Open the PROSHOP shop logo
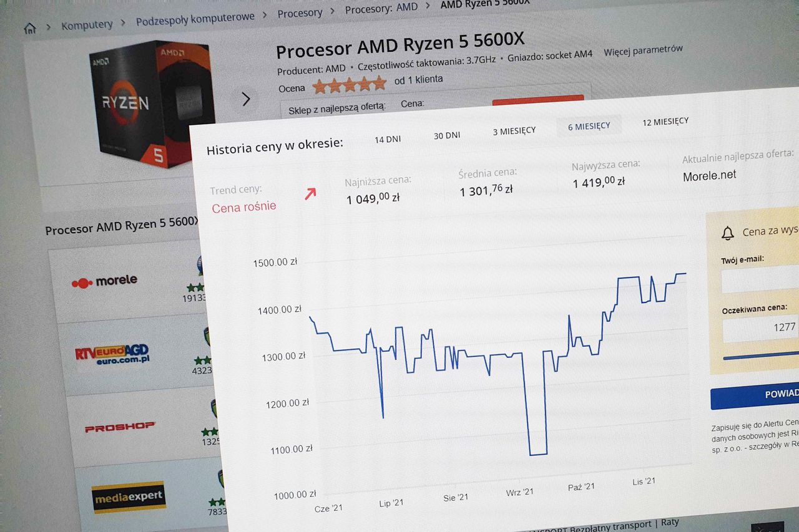This screenshot has height=532, width=799. pyautogui.click(x=120, y=427)
